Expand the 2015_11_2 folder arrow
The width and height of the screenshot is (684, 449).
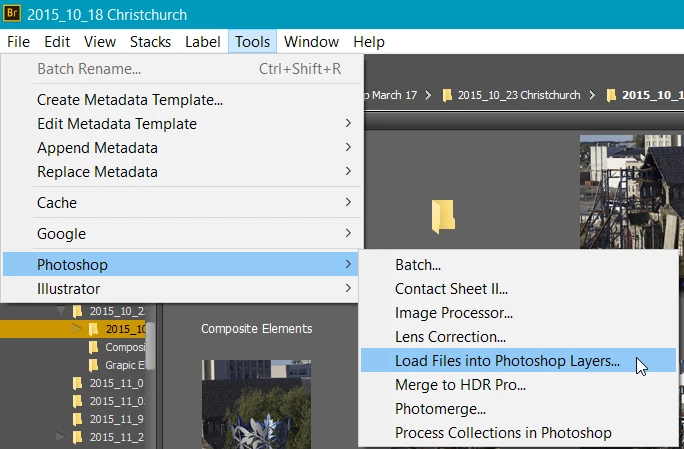61,436
